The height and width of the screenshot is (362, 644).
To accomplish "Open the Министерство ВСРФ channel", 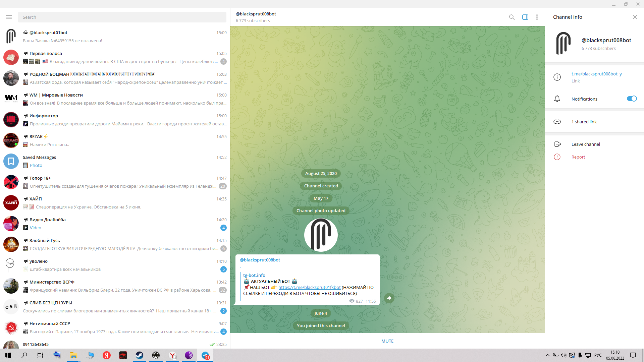I will click(115, 286).
